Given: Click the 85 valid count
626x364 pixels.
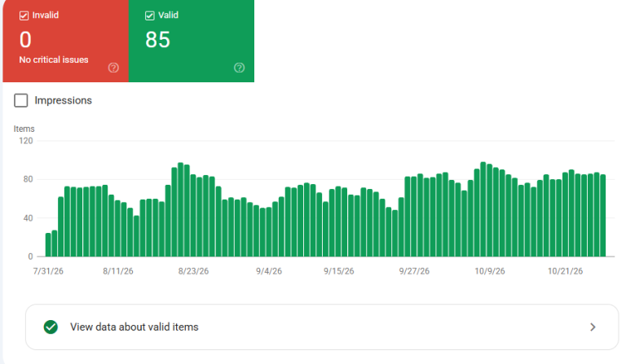Looking at the screenshot, I should (157, 40).
